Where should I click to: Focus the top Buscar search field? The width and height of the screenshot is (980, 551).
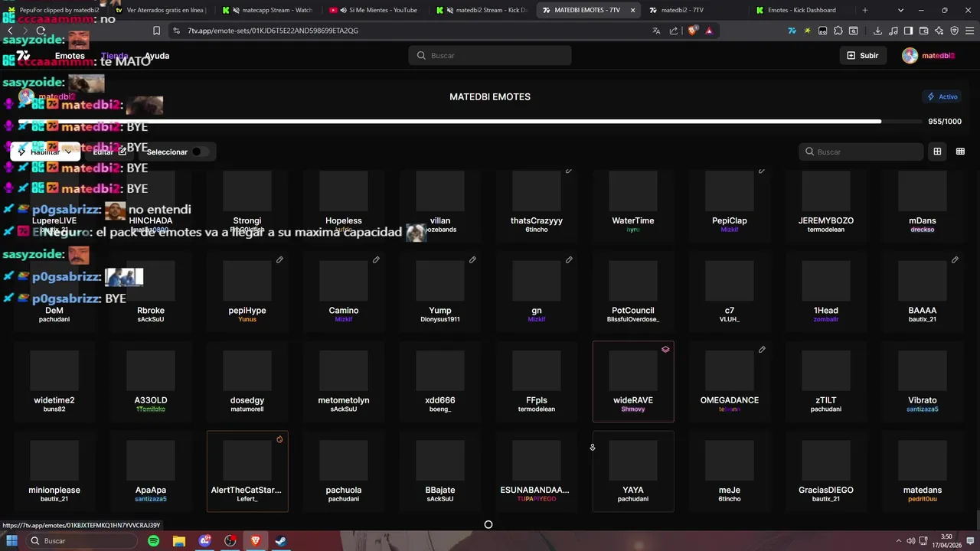(490, 56)
